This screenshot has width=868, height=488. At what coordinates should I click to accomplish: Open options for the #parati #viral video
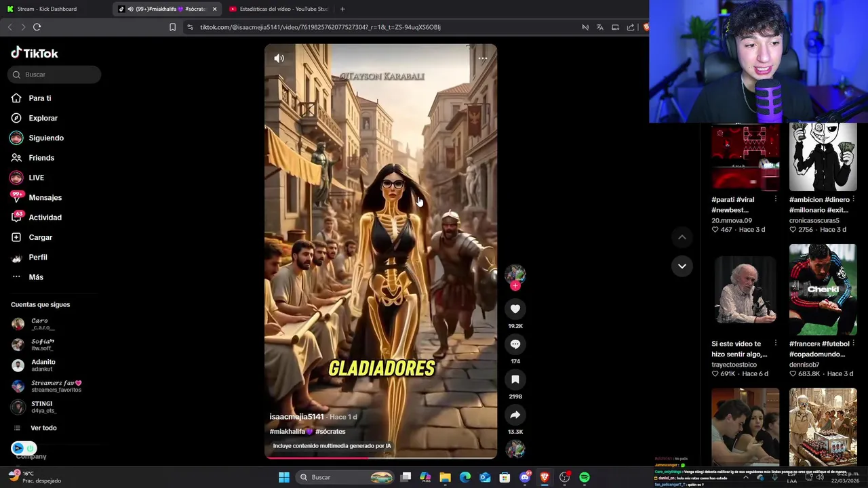pos(775,199)
